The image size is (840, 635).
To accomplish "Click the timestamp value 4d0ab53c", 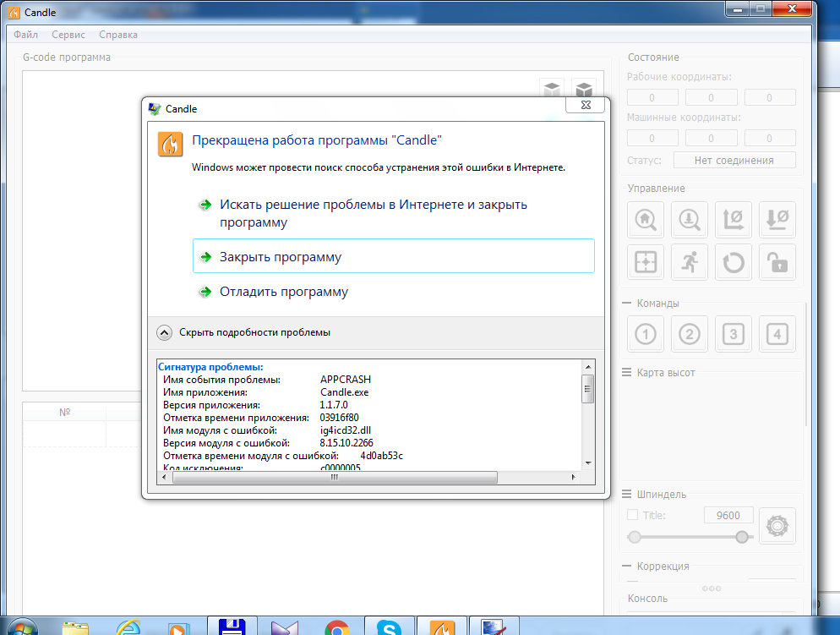I will pyautogui.click(x=381, y=456).
